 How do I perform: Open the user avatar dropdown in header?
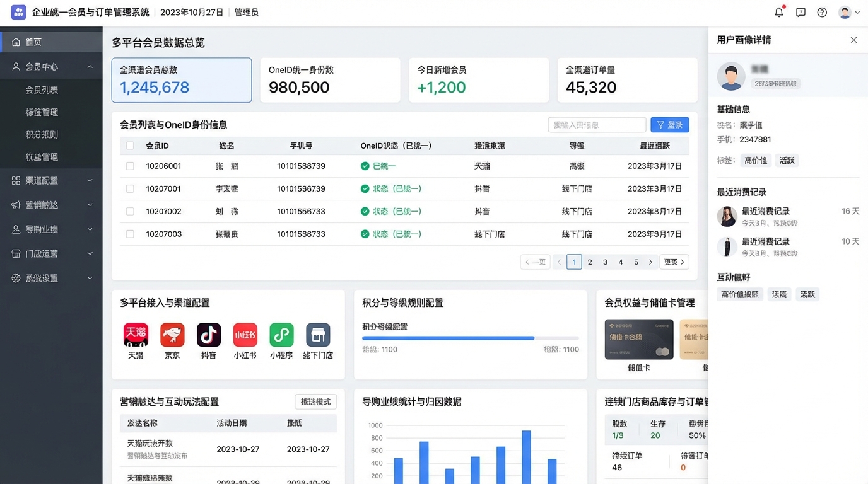click(x=849, y=12)
